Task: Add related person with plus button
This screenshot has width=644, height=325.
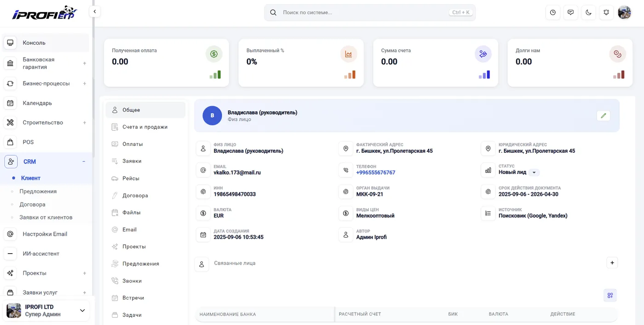Action: tap(612, 263)
